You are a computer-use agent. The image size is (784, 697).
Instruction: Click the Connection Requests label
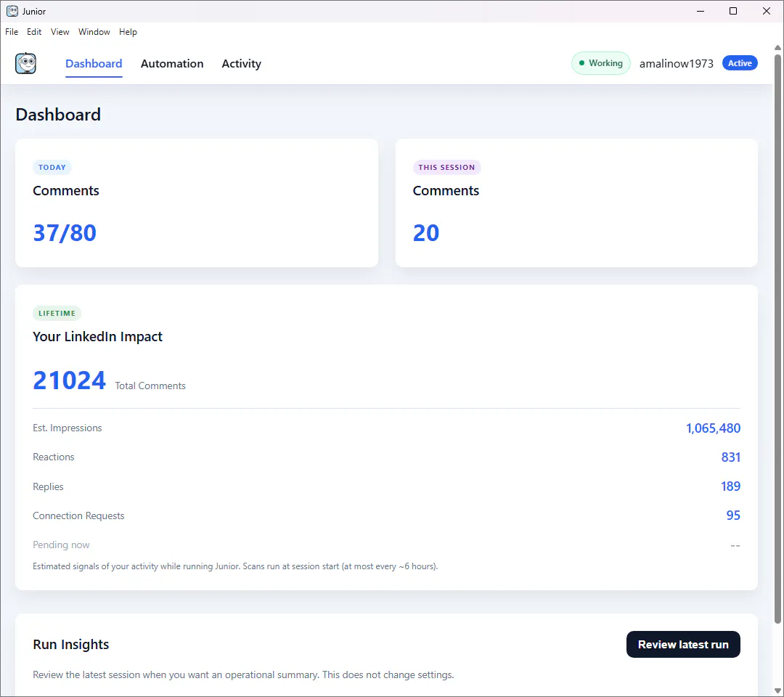(x=78, y=515)
